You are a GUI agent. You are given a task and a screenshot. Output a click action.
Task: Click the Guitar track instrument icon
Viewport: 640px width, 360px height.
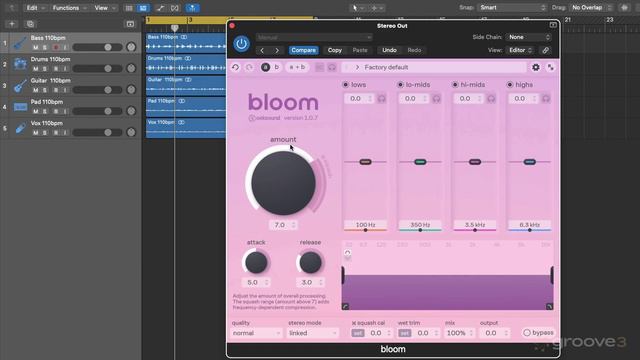point(20,86)
